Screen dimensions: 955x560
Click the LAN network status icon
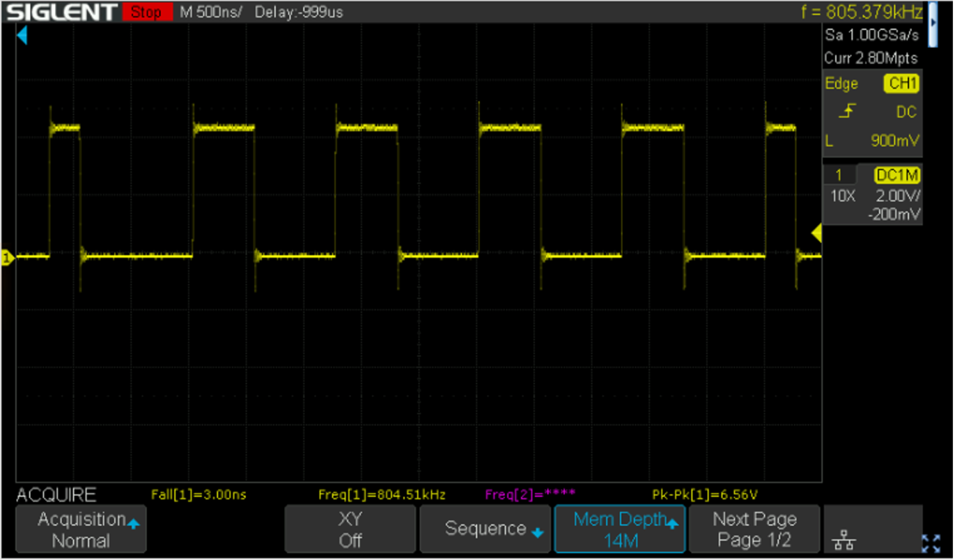[844, 540]
